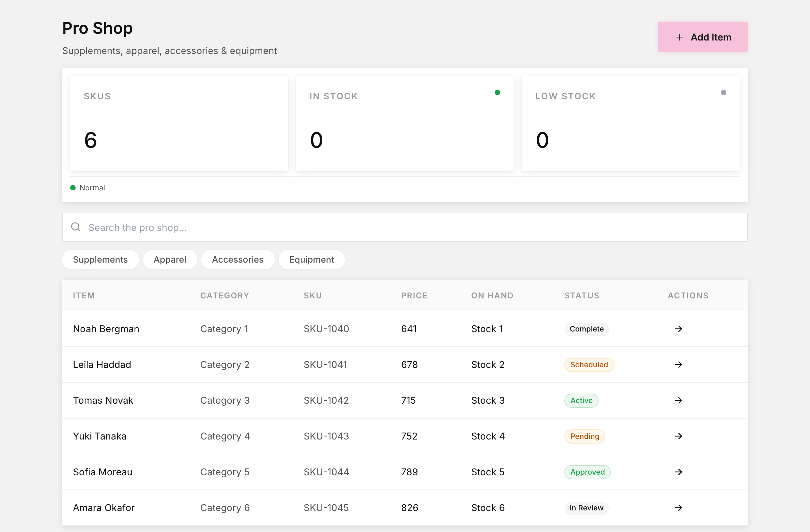Open arrow action for Sofia Moreau row

pyautogui.click(x=678, y=472)
